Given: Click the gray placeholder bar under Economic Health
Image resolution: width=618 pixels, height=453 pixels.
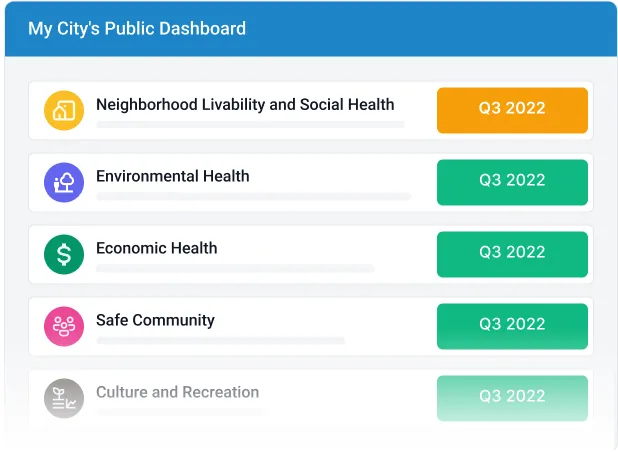Looking at the screenshot, I should pos(235,269).
